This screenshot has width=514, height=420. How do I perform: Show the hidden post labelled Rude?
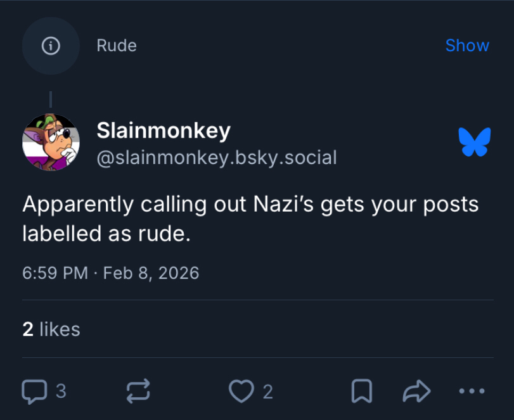(467, 46)
